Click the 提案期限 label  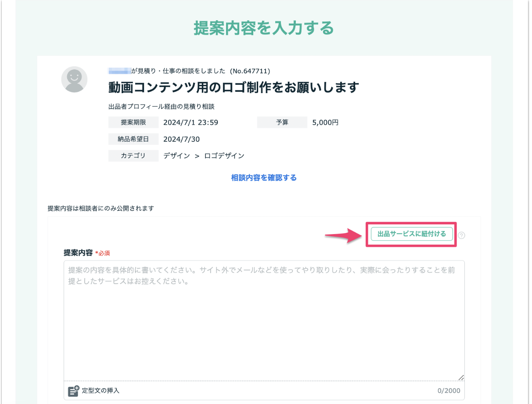133,123
